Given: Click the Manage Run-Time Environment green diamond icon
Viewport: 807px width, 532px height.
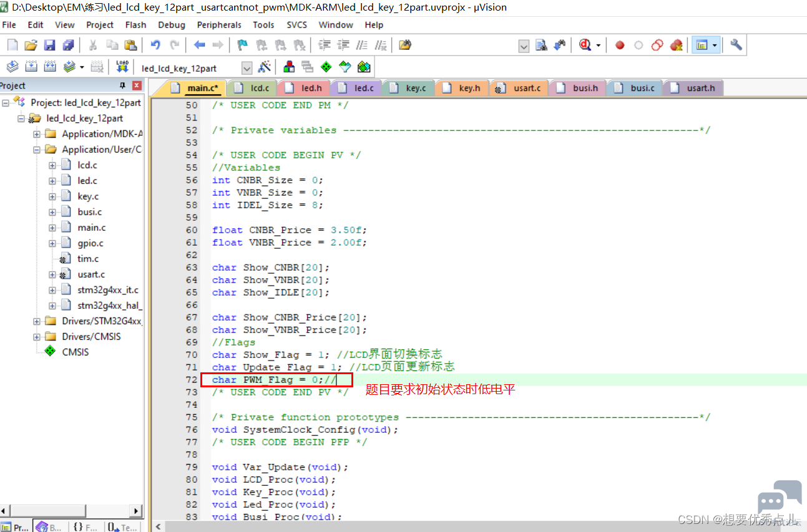Looking at the screenshot, I should pos(326,67).
